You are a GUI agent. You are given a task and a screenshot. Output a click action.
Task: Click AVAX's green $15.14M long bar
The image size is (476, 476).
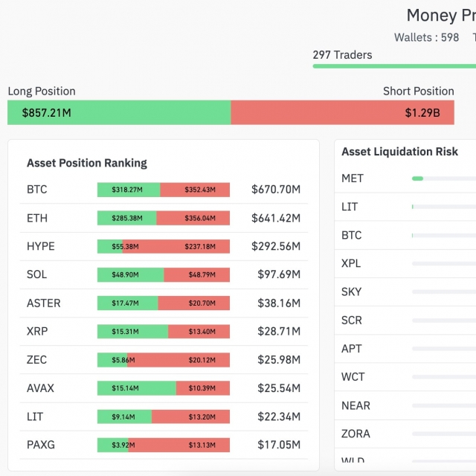137,388
